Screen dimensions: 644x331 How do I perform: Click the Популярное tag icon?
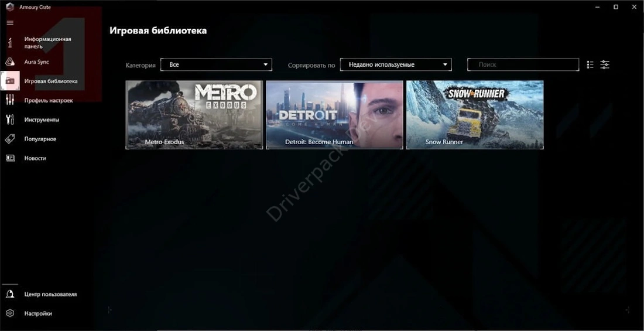tap(10, 139)
